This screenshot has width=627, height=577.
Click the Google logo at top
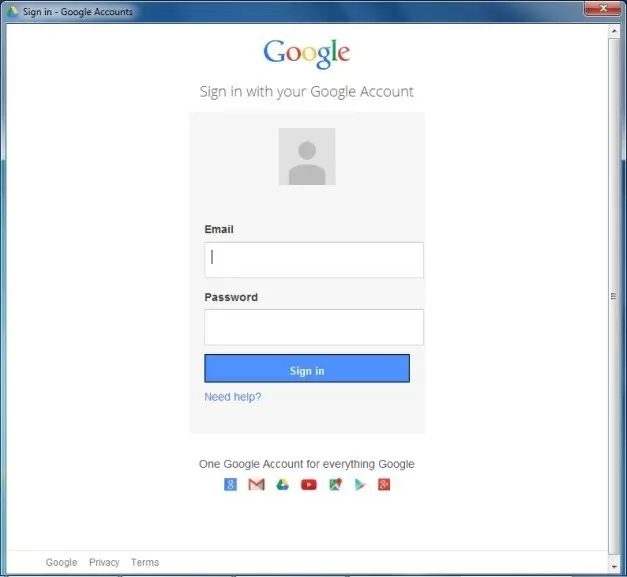pyautogui.click(x=307, y=53)
